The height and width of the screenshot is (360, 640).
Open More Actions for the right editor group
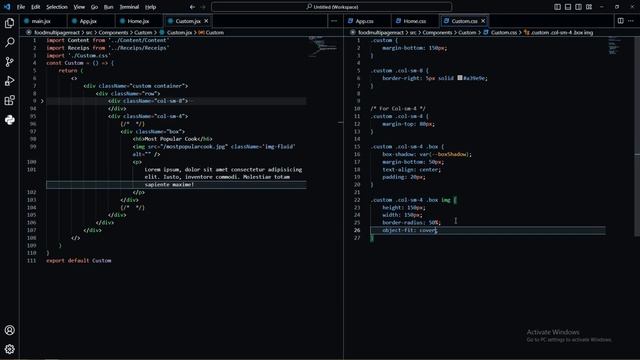[631, 21]
